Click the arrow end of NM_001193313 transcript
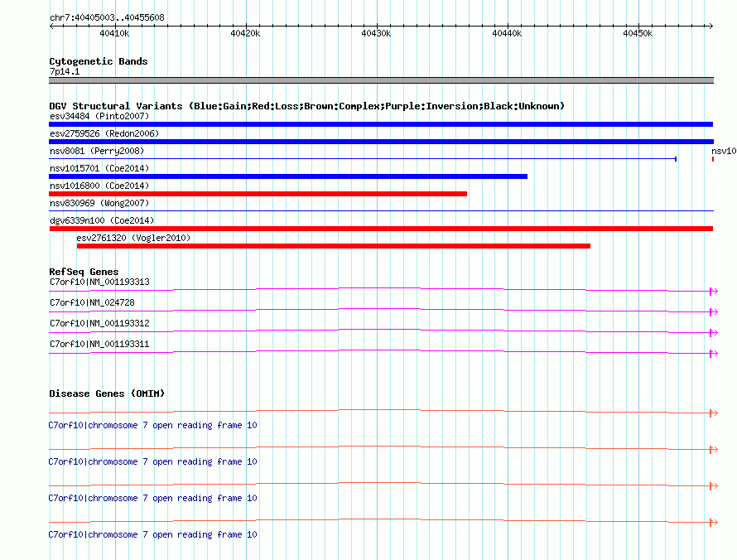 point(714,292)
